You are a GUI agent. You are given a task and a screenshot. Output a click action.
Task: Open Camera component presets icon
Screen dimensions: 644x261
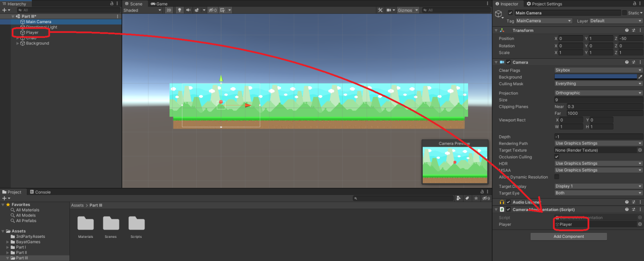click(x=634, y=62)
